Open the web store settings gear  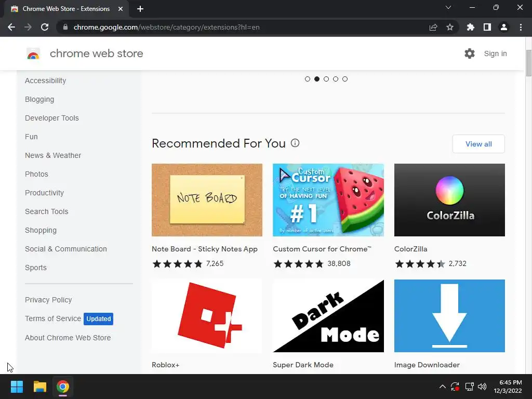tap(470, 54)
